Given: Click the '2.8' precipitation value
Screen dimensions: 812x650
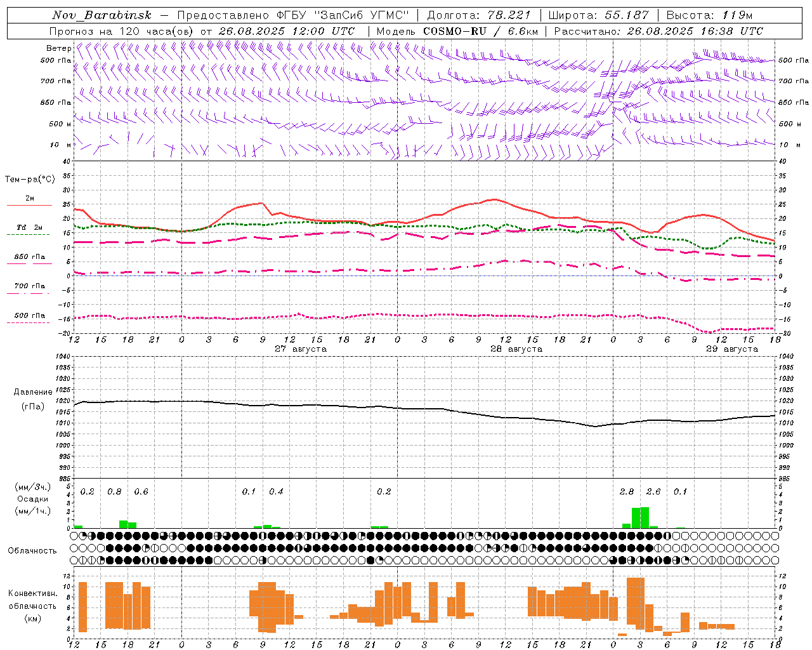Looking at the screenshot, I should point(627,492).
